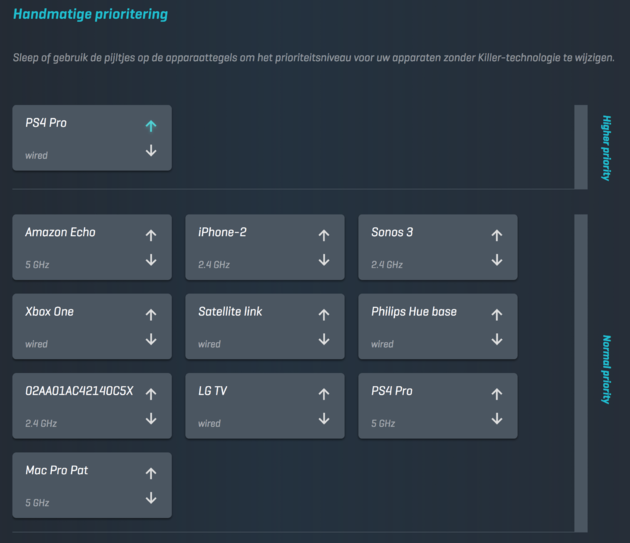Click the down arrow on wired PS4 Pro
Screen dimensions: 630x543
[x=151, y=151]
